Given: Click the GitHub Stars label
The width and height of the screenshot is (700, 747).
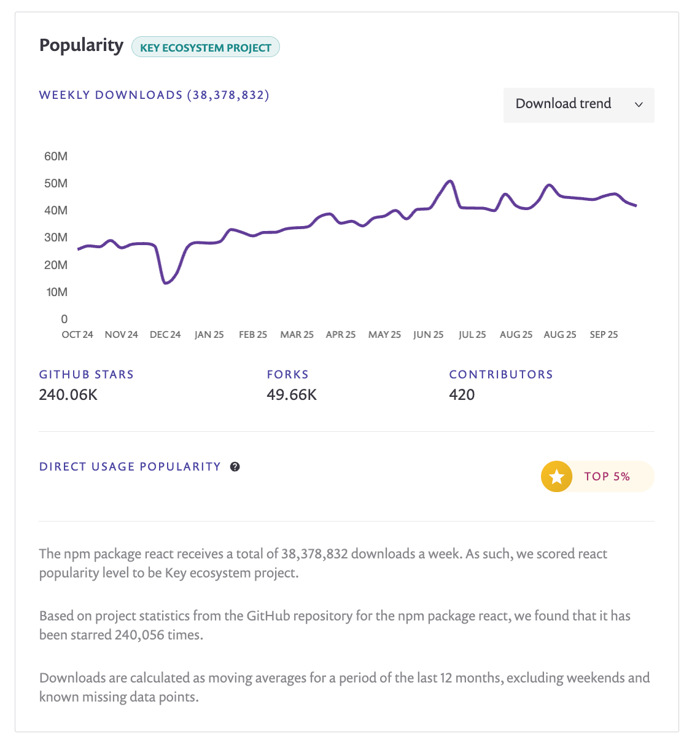Looking at the screenshot, I should (x=87, y=375).
